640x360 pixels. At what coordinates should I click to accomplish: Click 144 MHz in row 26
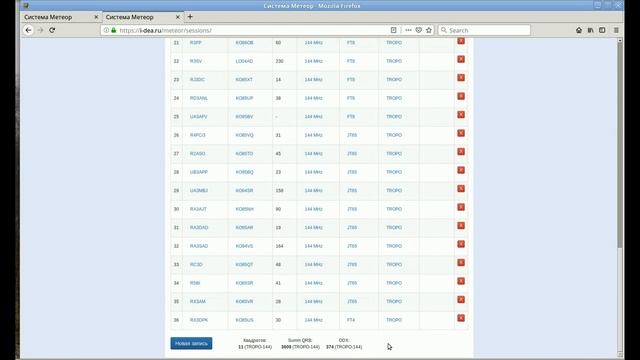tap(313, 135)
